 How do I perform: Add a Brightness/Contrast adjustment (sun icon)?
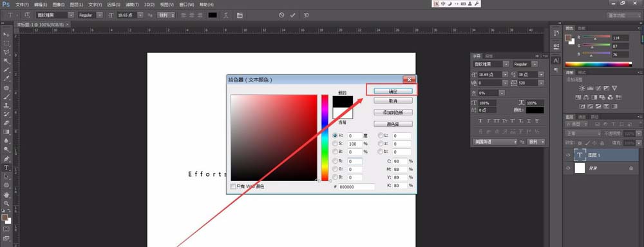(582, 88)
